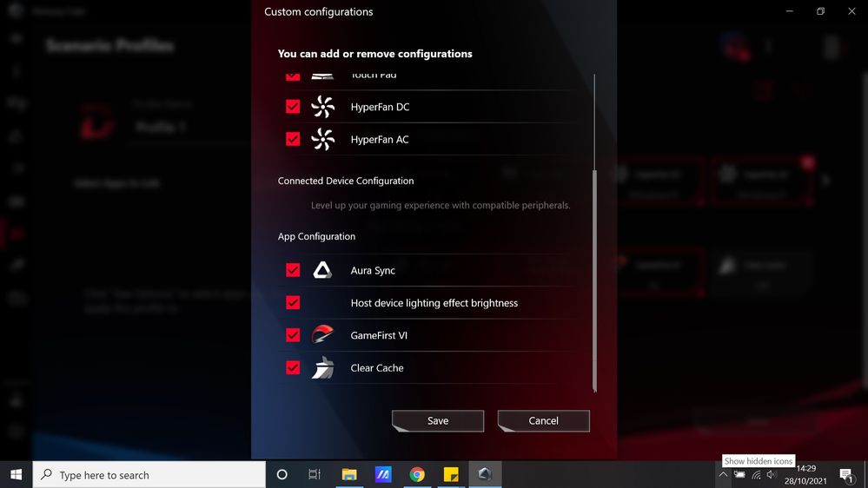Open the Wi-Fi network tray icon

(756, 475)
